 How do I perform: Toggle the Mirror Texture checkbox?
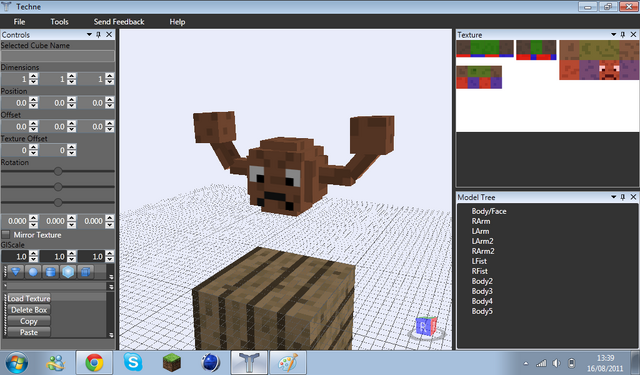6,235
